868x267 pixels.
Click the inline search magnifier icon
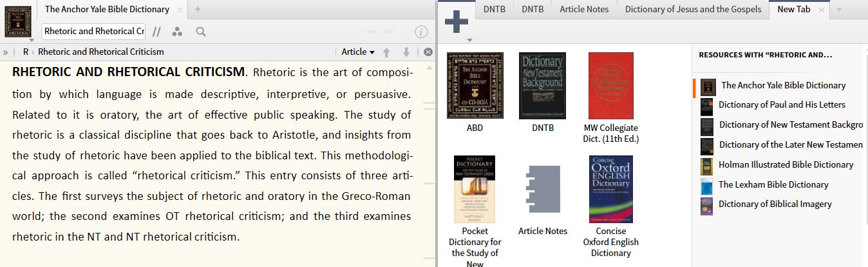tap(201, 32)
